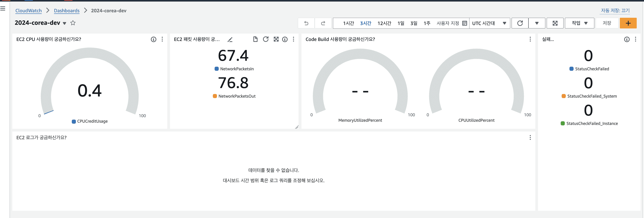Toggle the NetworkPacketsIn legend marker
The width and height of the screenshot is (644, 218).
coord(216,69)
